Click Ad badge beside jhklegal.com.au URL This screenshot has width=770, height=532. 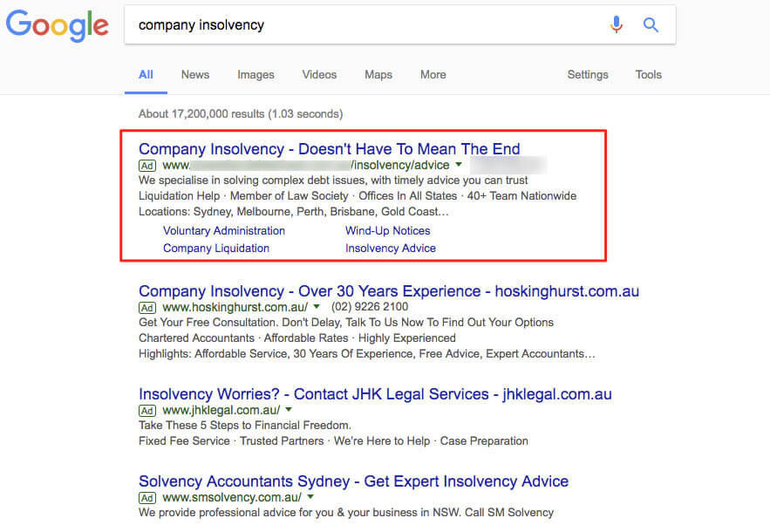click(147, 410)
